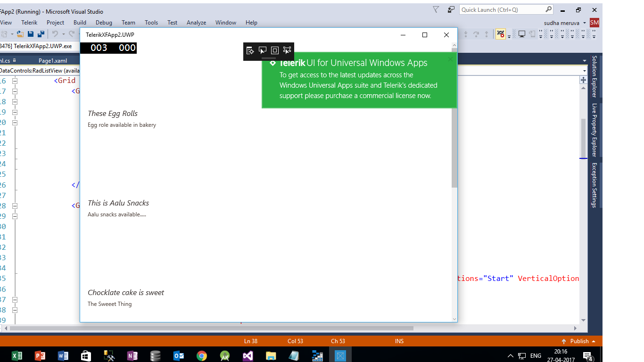Open the Live Property Explorer side tab
Screen dimensions: 644x362
pyautogui.click(x=594, y=130)
